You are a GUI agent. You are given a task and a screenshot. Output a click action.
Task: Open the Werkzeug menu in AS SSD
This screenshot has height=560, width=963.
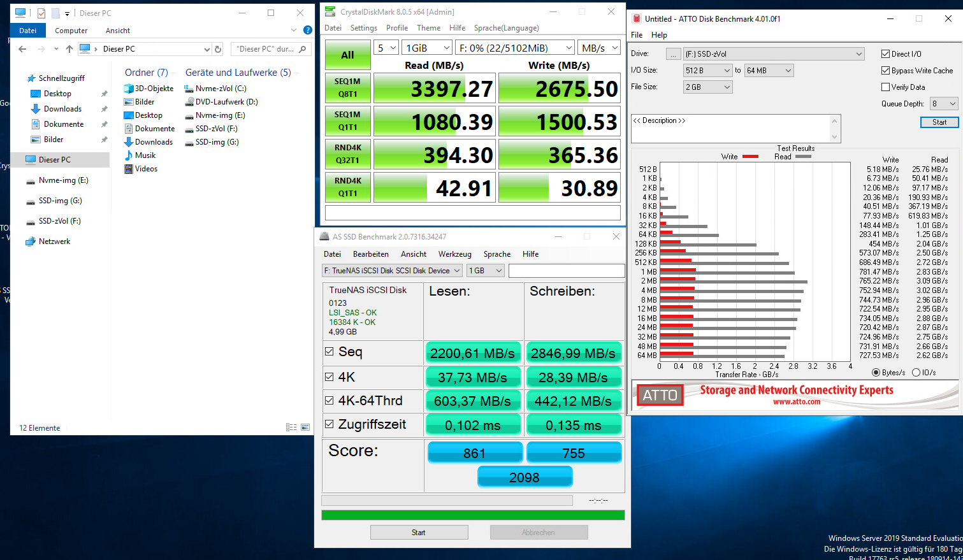click(454, 254)
